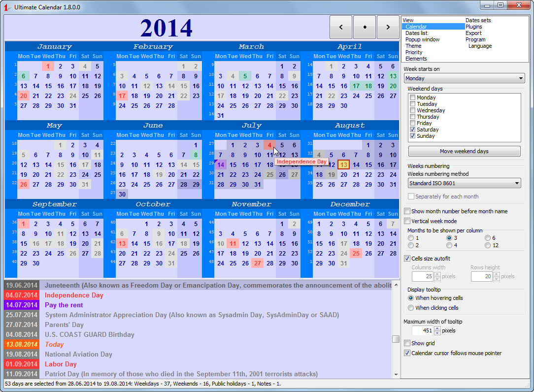Select 2 months per column
This screenshot has width=534, height=392.
click(x=411, y=245)
